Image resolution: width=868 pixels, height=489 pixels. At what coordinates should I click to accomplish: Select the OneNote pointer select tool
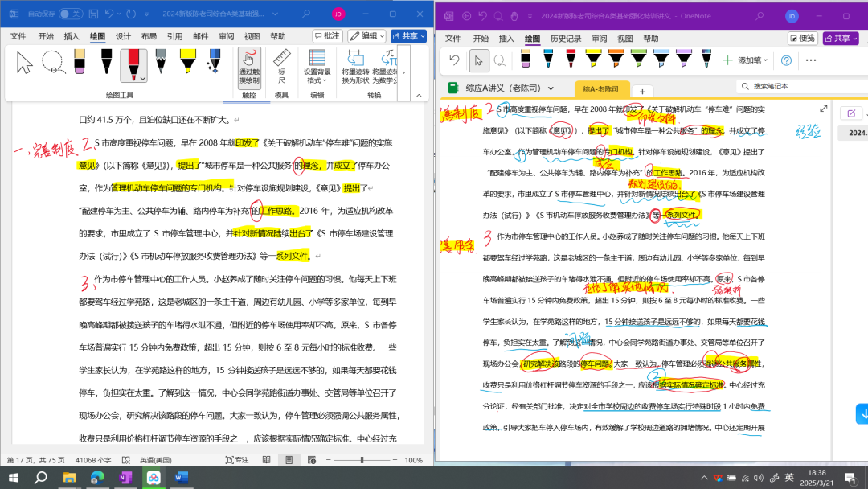point(478,60)
